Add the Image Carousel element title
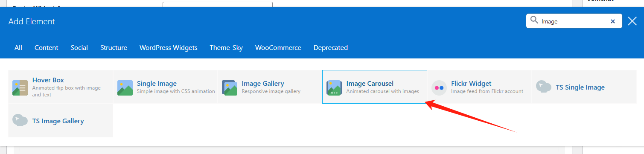Image resolution: width=644 pixels, height=154 pixels. 370,84
